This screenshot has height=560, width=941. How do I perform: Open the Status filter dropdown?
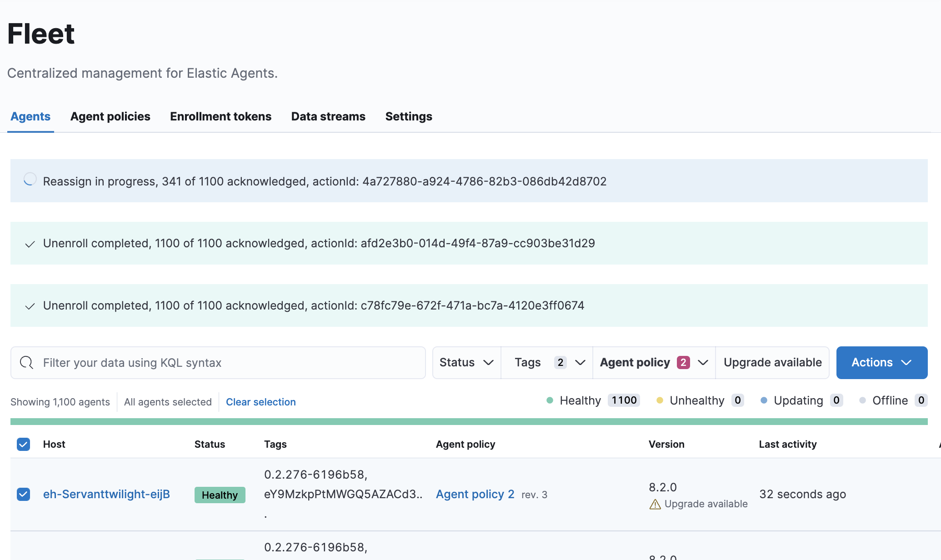(466, 362)
